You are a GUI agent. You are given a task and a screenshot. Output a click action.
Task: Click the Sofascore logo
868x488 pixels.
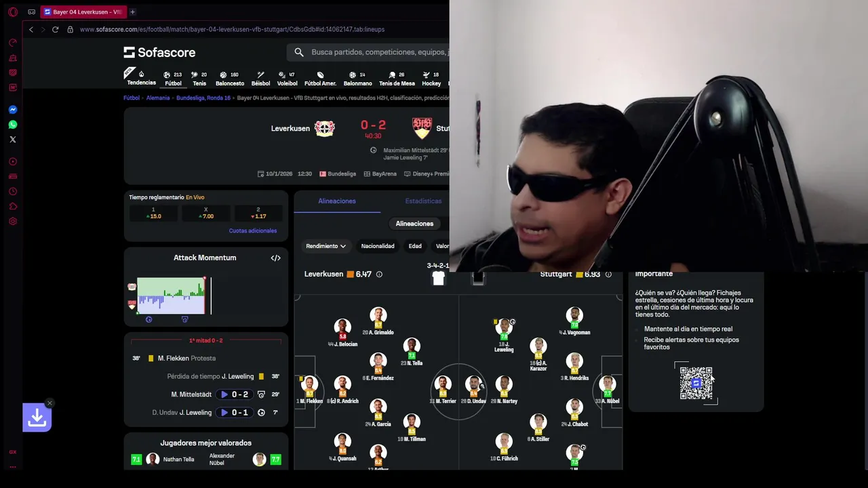click(x=159, y=52)
